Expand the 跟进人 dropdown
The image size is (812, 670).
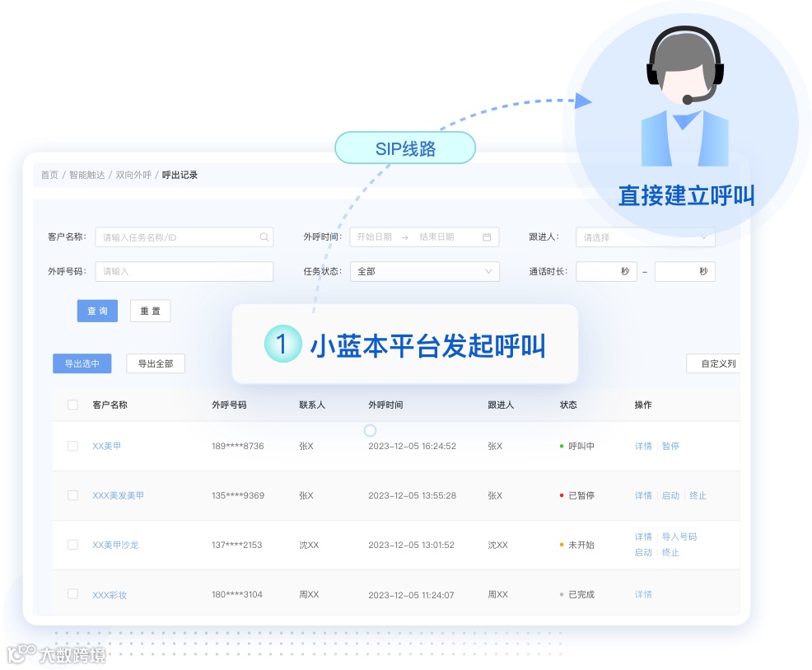(646, 237)
